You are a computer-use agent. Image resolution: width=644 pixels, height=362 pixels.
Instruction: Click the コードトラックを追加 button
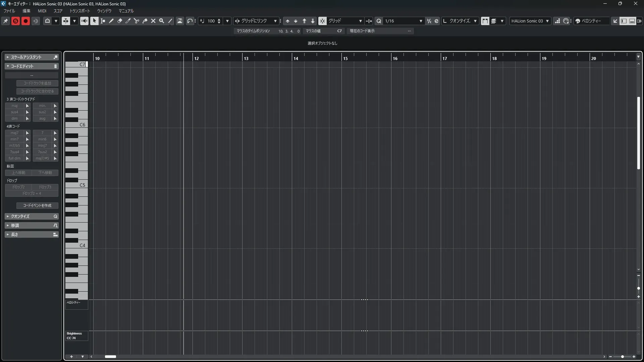(x=37, y=83)
